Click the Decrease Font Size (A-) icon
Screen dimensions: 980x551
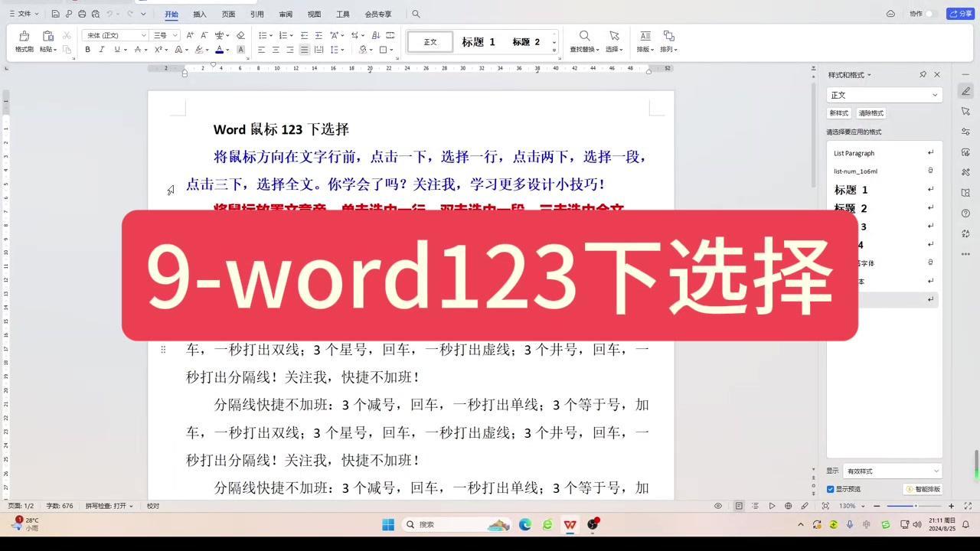point(204,35)
